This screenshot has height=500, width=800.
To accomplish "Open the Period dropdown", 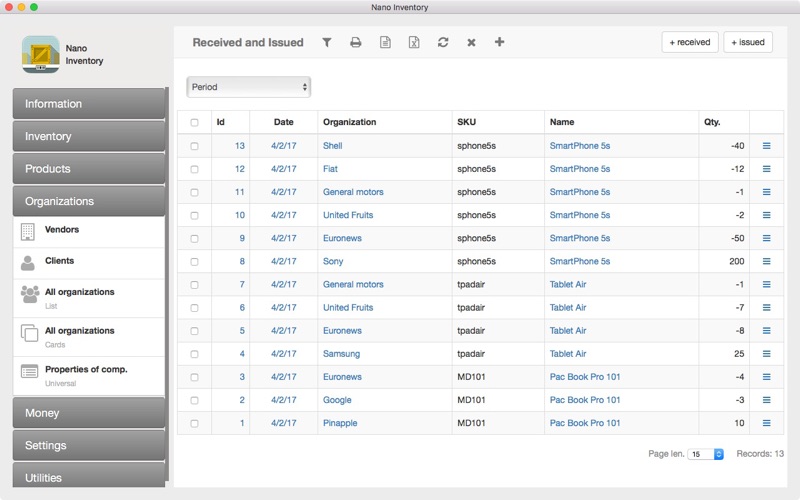I will point(248,87).
